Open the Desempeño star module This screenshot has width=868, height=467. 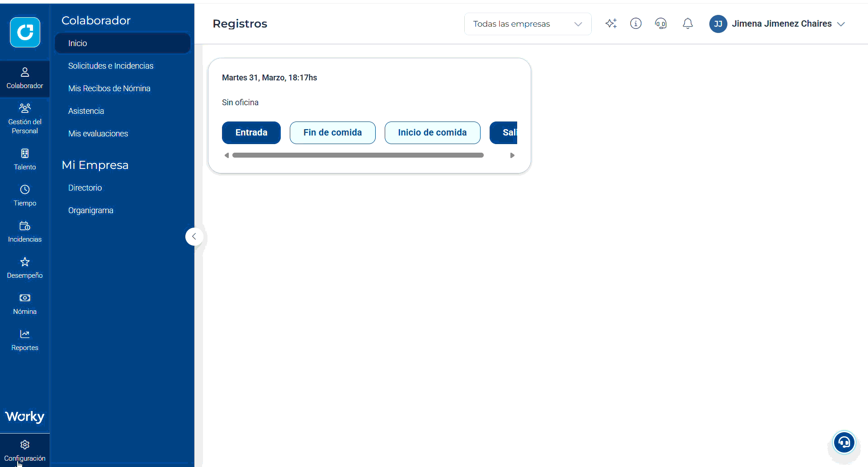tap(25, 268)
